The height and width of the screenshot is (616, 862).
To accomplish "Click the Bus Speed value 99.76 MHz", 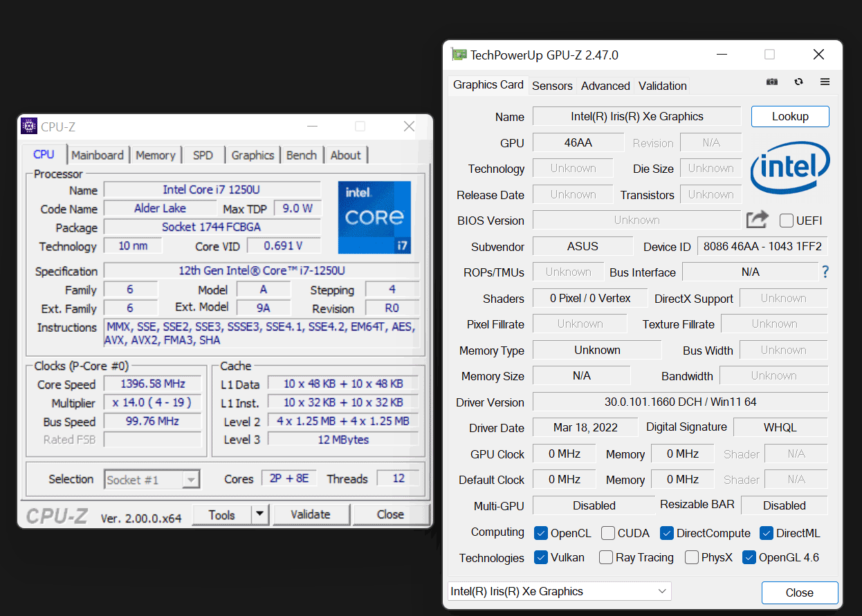I will [x=152, y=421].
